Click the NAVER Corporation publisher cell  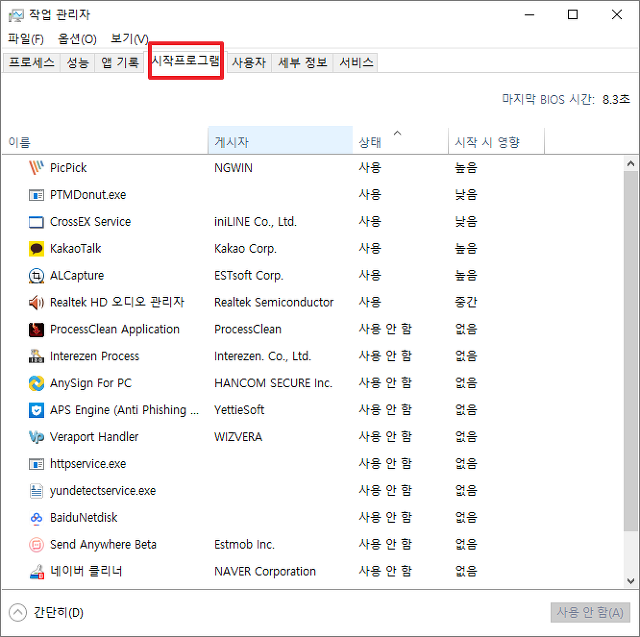pyautogui.click(x=264, y=572)
